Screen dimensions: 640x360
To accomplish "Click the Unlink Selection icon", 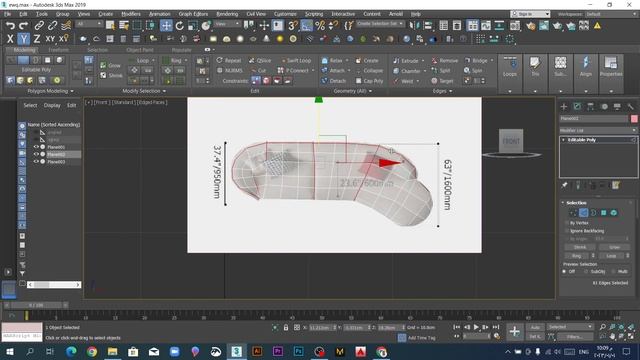I will click(x=52, y=26).
